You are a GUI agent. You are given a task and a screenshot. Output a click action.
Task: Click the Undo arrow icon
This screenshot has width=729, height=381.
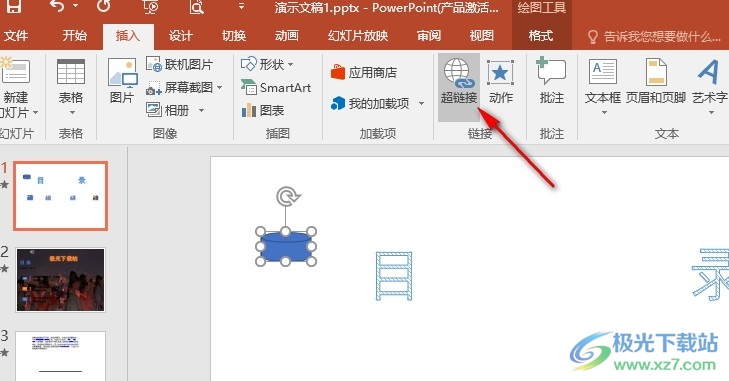pyautogui.click(x=58, y=6)
